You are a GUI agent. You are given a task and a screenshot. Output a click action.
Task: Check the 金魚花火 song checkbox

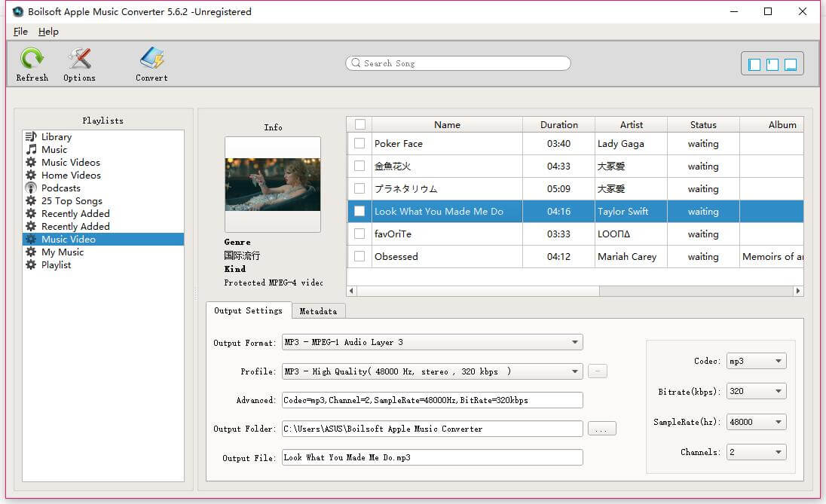[x=359, y=166]
